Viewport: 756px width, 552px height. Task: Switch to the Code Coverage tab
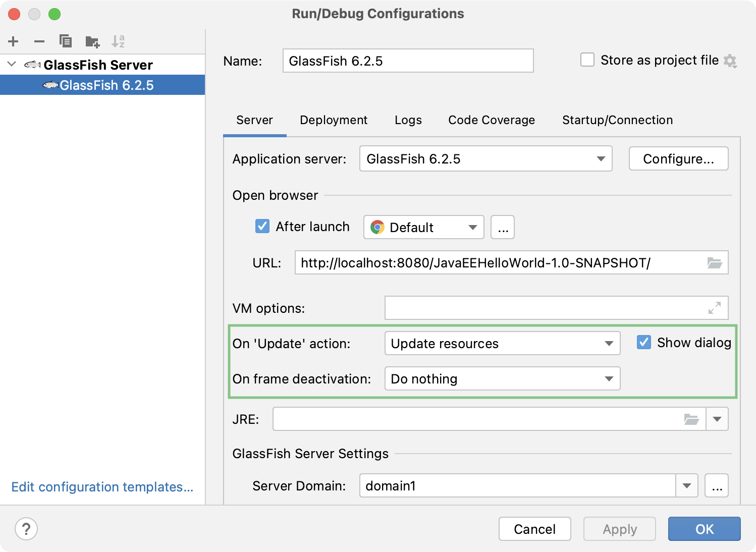click(x=492, y=120)
